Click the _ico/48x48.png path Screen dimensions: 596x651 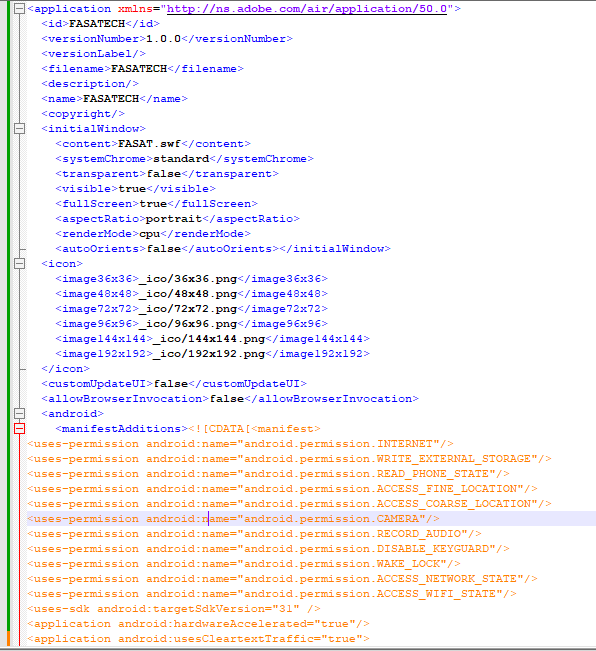(x=188, y=294)
